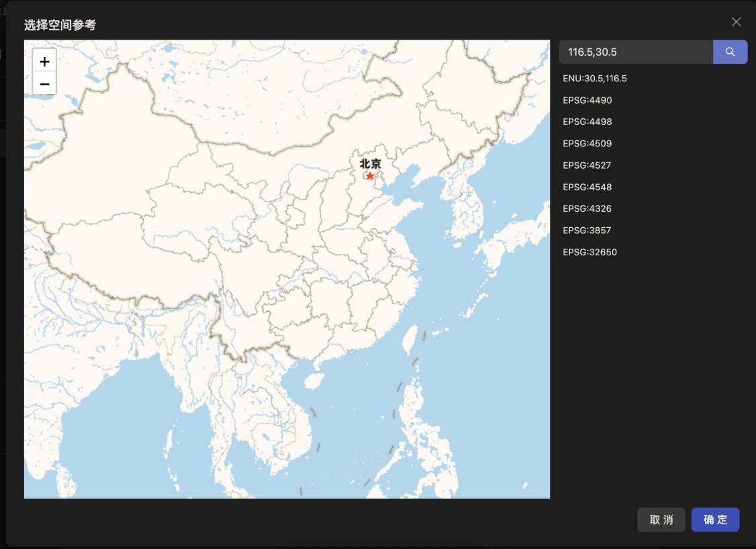The height and width of the screenshot is (549, 756).
Task: Close the spatial reference dialog
Action: pyautogui.click(x=736, y=22)
